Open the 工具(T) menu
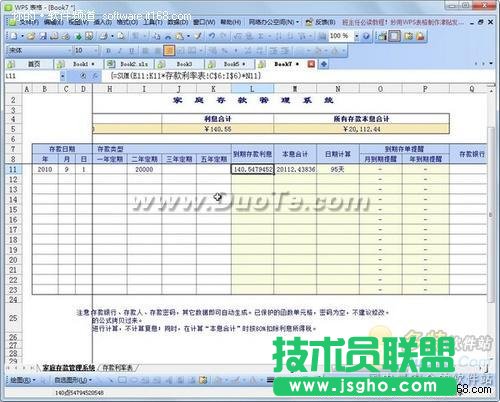Viewport: 500px width, 402px height. click(x=152, y=22)
